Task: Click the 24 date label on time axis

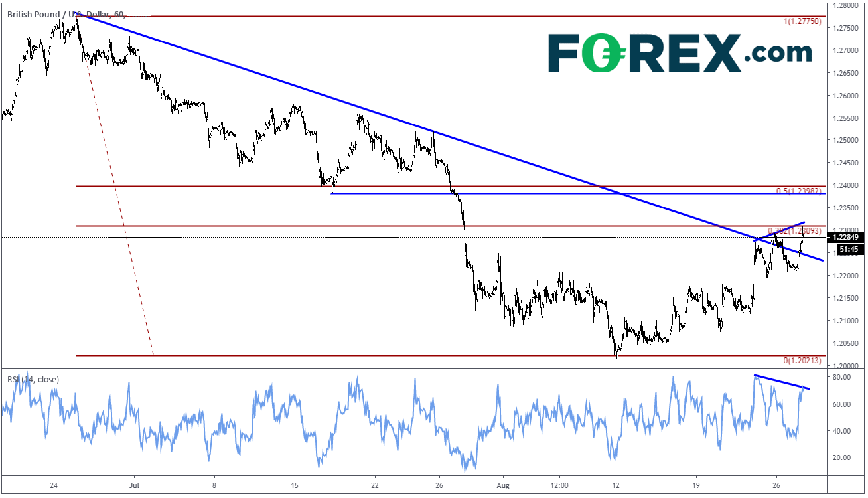Action: [x=54, y=485]
